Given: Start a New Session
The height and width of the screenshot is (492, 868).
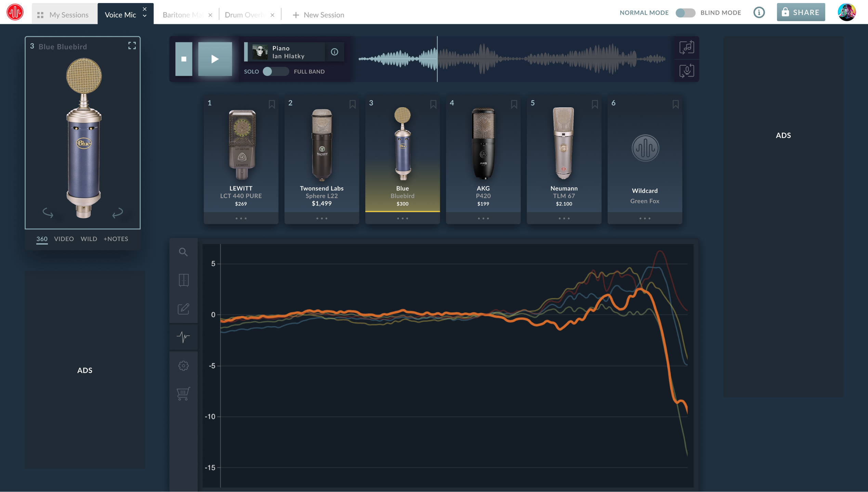Looking at the screenshot, I should click(x=318, y=15).
